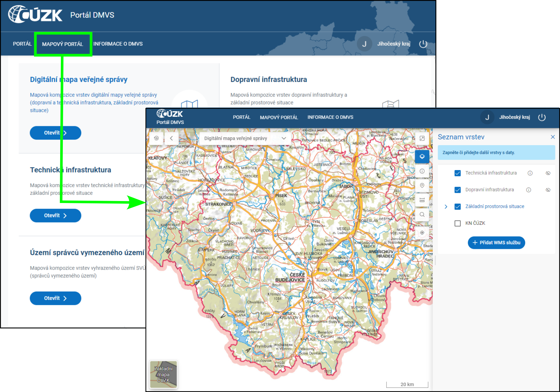Click the layers list tool icon
The image size is (560, 392).
[422, 156]
